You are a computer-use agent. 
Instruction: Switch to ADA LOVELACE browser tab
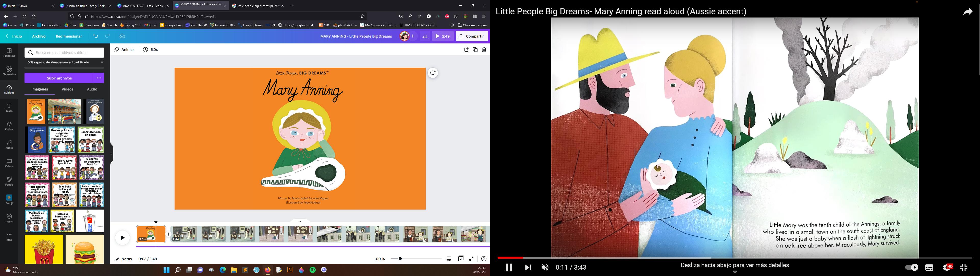143,6
